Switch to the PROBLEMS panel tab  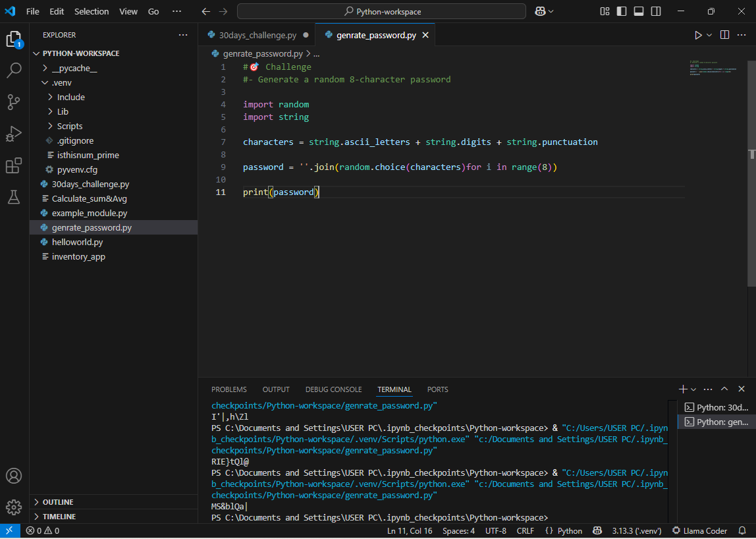pyautogui.click(x=229, y=389)
